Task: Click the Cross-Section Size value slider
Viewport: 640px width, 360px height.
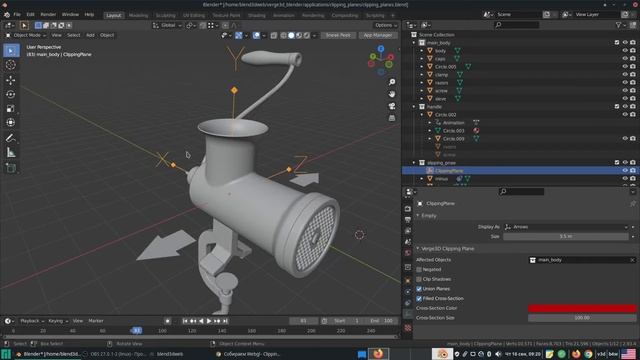Action: 582,318
